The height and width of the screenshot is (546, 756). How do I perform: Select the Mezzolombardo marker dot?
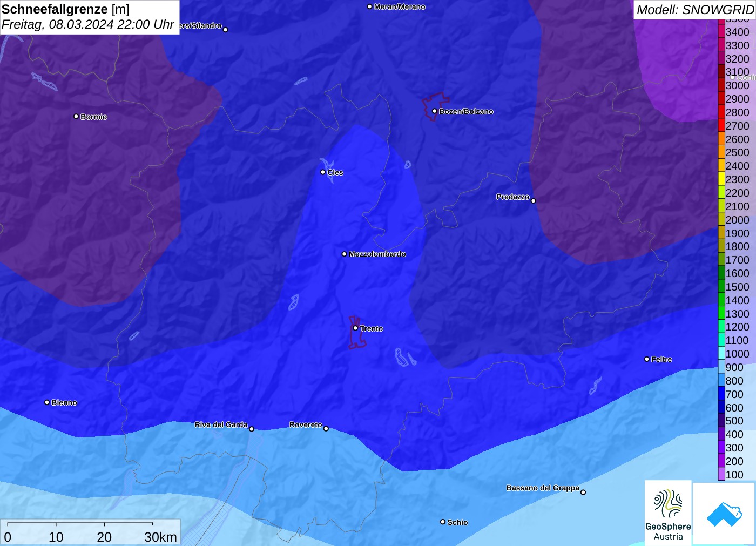345,254
